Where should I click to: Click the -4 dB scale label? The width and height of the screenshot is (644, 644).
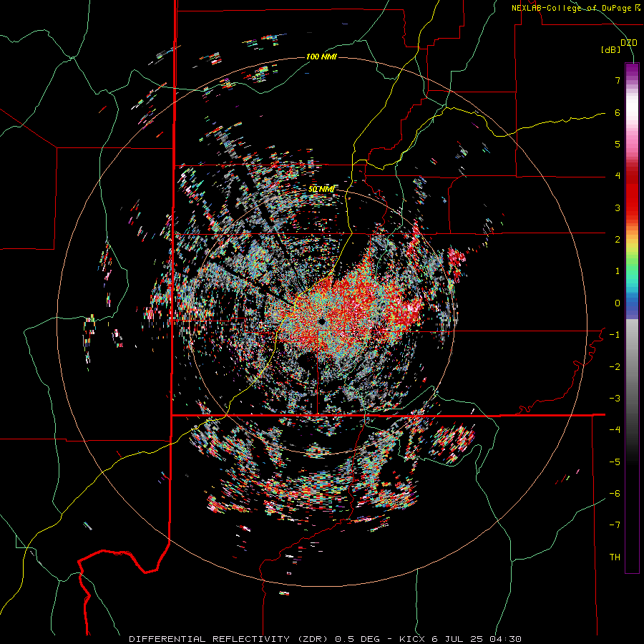pyautogui.click(x=615, y=429)
